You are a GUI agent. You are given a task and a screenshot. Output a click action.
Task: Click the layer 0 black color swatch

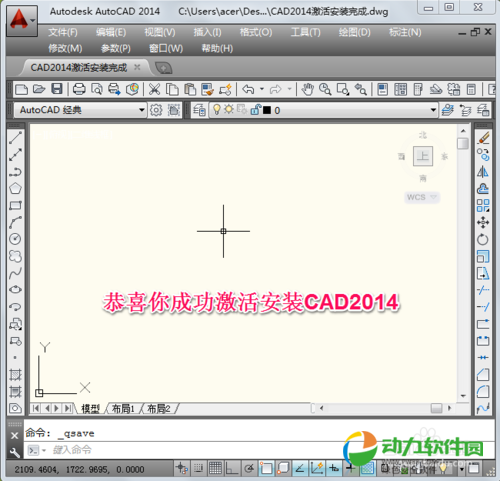pyautogui.click(x=267, y=110)
